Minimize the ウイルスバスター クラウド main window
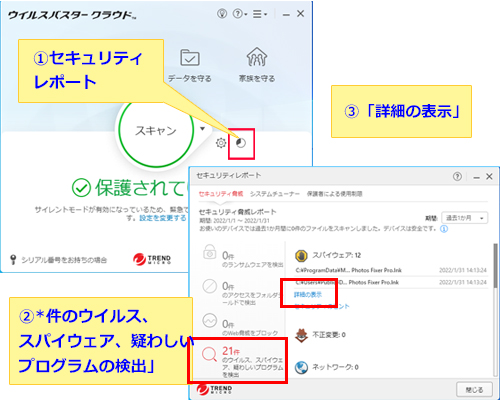 tap(286, 15)
